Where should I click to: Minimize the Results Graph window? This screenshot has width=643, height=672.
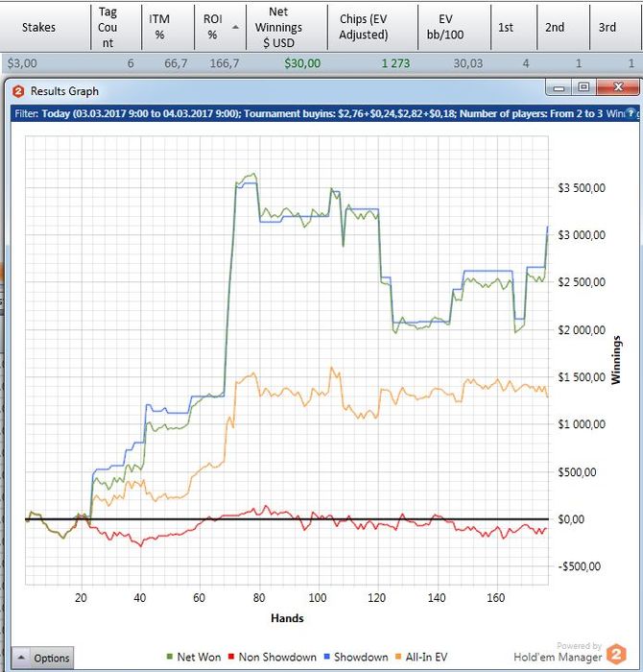559,88
